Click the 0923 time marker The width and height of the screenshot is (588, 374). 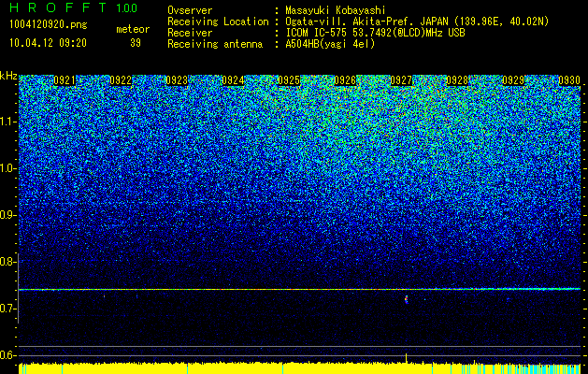177,80
